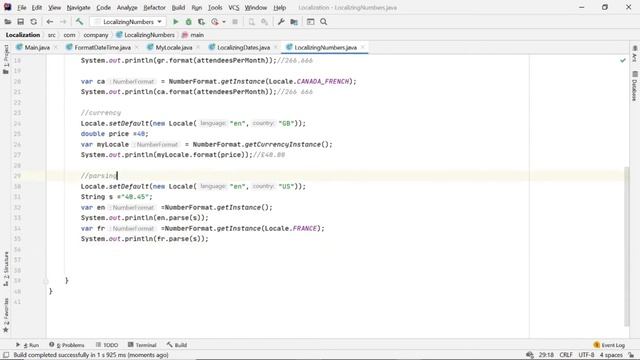Change indentation via 4 spaces
The height and width of the screenshot is (360, 640).
coord(611,355)
